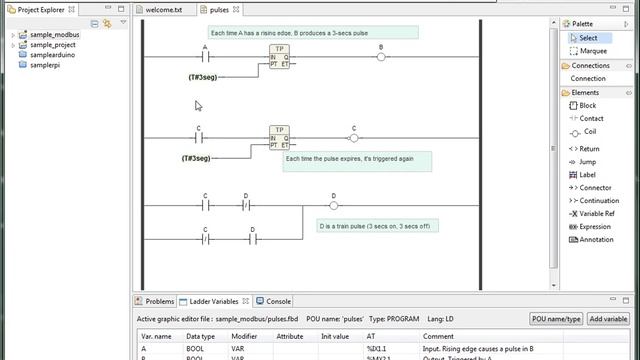Image resolution: width=640 pixels, height=360 pixels.
Task: Select the 'D is a train pulse' annotation
Action: (378, 226)
